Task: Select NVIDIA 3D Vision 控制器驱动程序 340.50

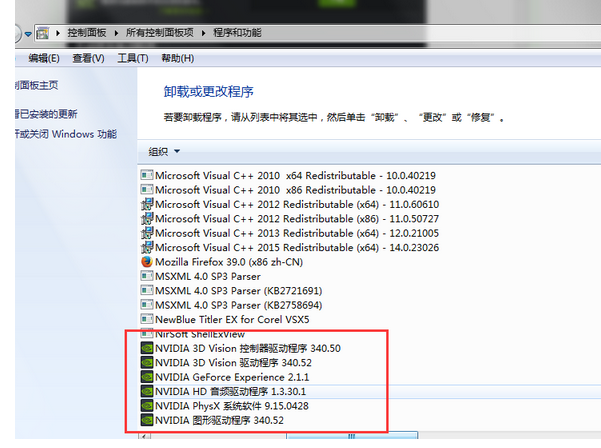Action: pyautogui.click(x=248, y=348)
